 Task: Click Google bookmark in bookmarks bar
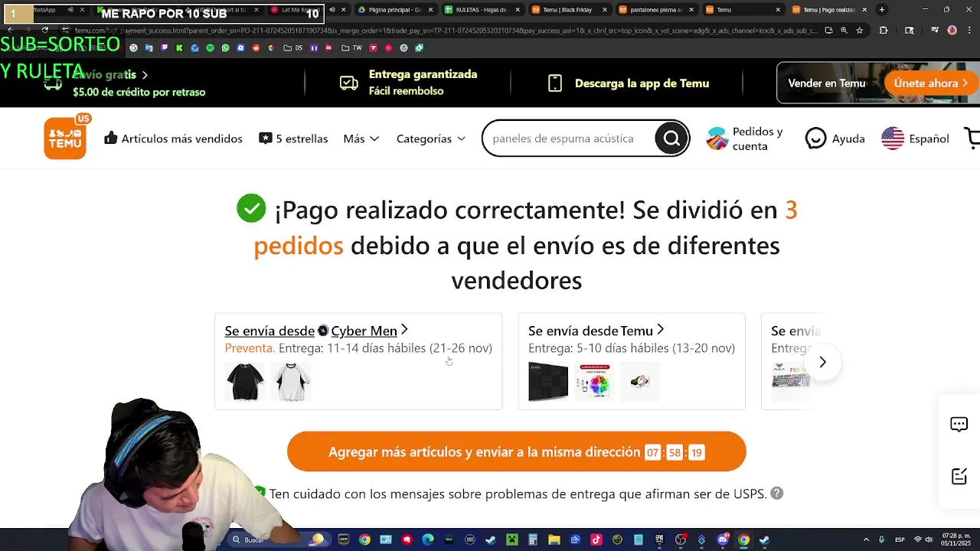133,47
